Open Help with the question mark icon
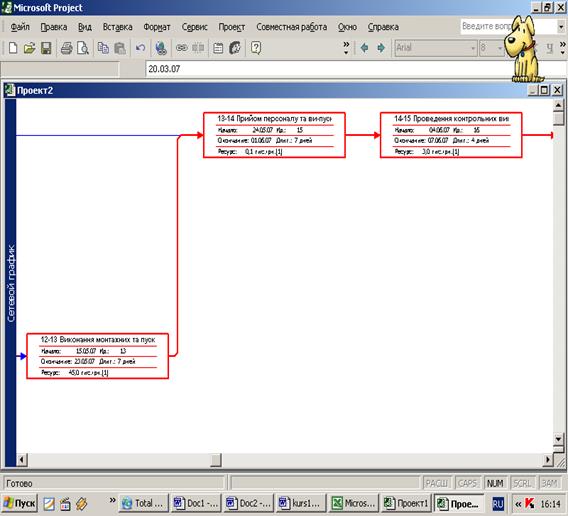 coord(255,48)
